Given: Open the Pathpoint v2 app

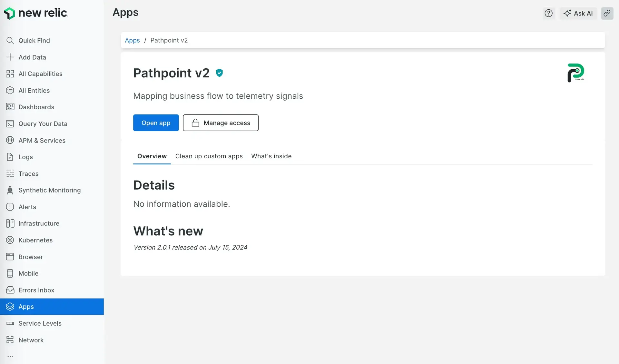Looking at the screenshot, I should [x=156, y=123].
